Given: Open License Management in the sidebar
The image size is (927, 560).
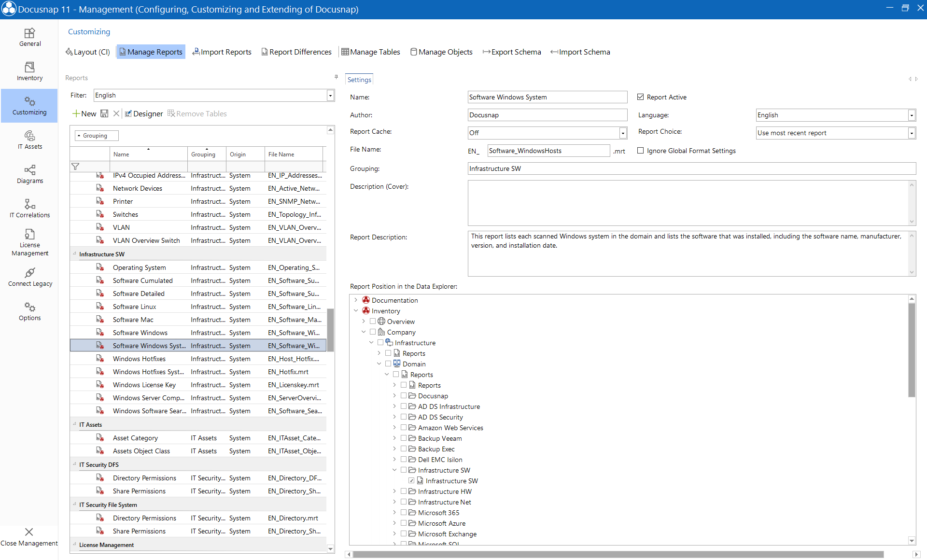Looking at the screenshot, I should pyautogui.click(x=29, y=242).
